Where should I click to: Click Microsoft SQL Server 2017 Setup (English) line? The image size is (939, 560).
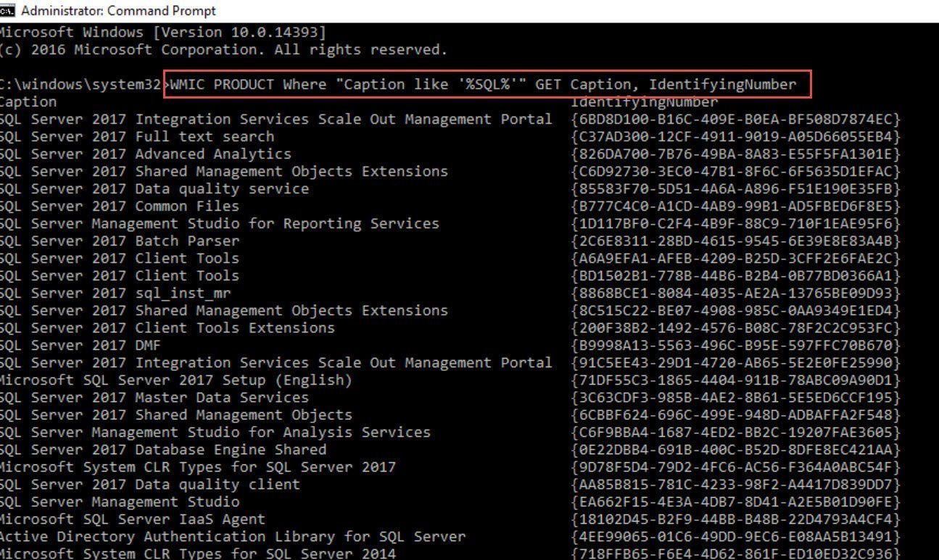click(x=176, y=380)
